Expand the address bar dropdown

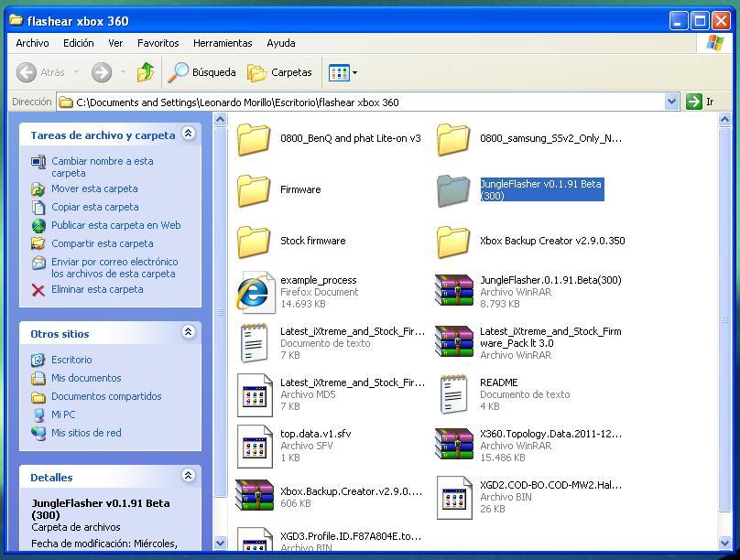coord(671,102)
